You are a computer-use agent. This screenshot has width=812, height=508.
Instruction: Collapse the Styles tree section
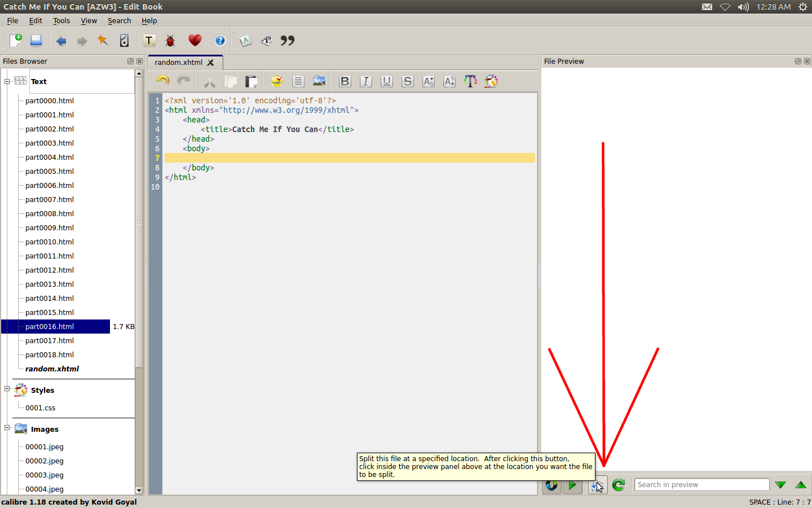7,389
